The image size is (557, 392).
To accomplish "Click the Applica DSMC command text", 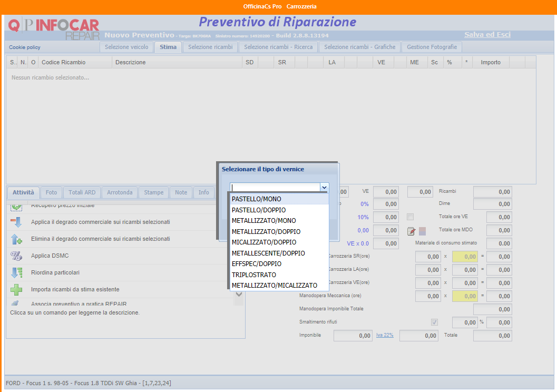I will [x=50, y=256].
